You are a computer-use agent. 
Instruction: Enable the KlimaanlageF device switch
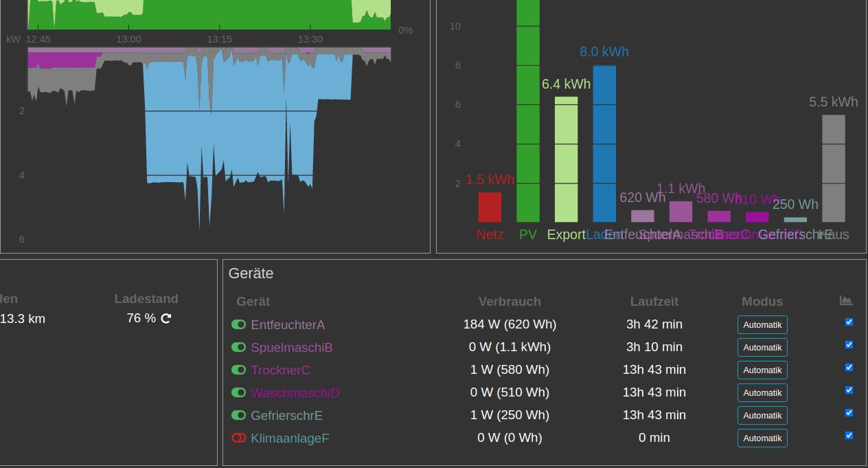pos(238,438)
